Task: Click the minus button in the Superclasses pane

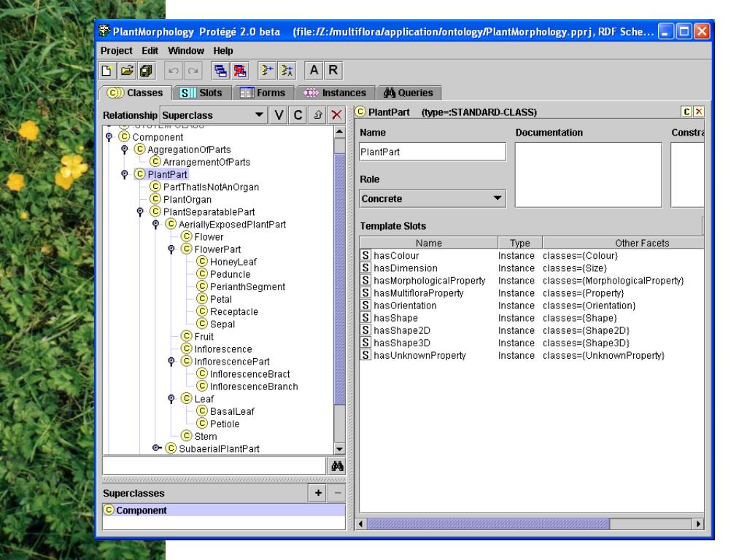Action: point(337,494)
